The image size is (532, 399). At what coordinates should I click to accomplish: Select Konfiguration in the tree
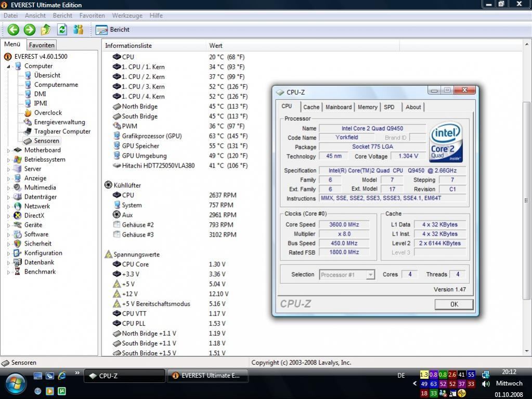click(44, 253)
